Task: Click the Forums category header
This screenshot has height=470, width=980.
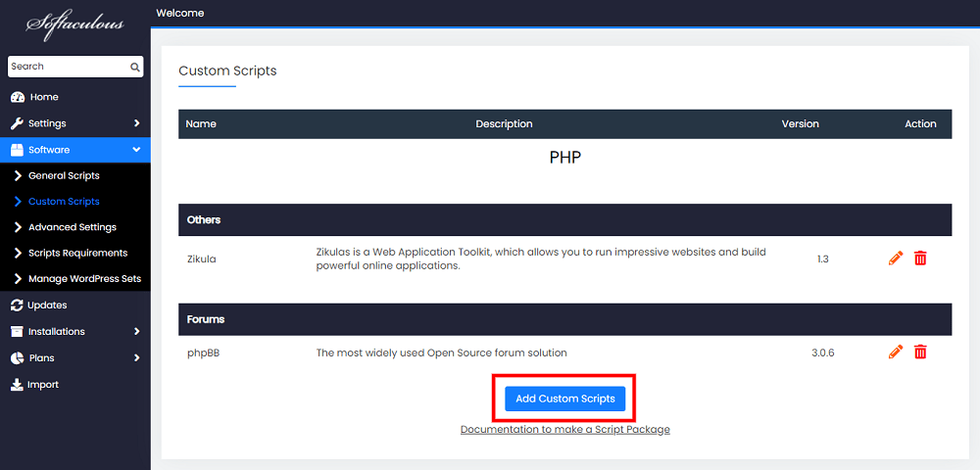Action: pos(565,319)
